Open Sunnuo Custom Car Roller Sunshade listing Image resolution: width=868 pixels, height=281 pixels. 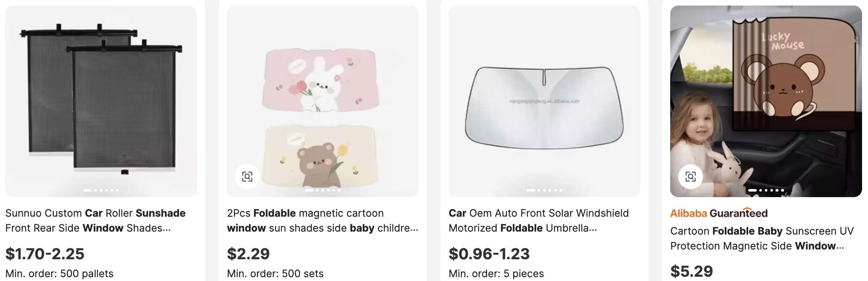point(95,221)
